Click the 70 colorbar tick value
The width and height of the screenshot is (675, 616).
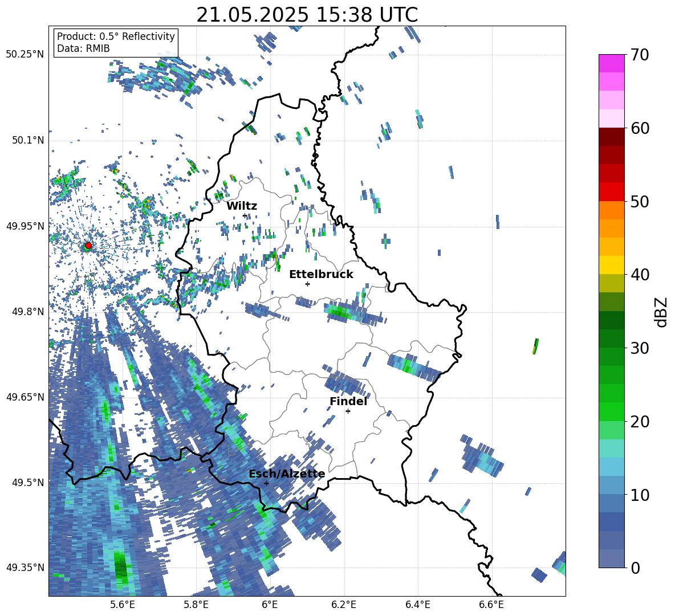click(640, 55)
